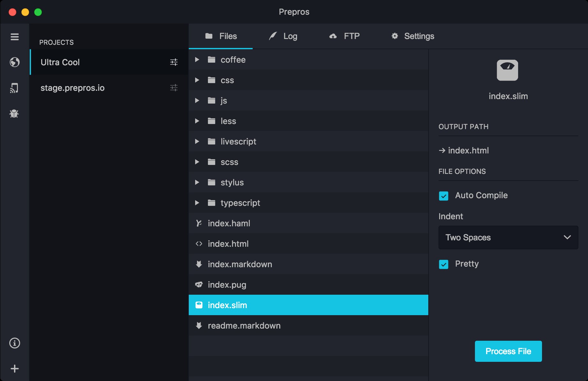Expand the scss folder
Viewport: 588px width, 381px height.
(x=197, y=162)
